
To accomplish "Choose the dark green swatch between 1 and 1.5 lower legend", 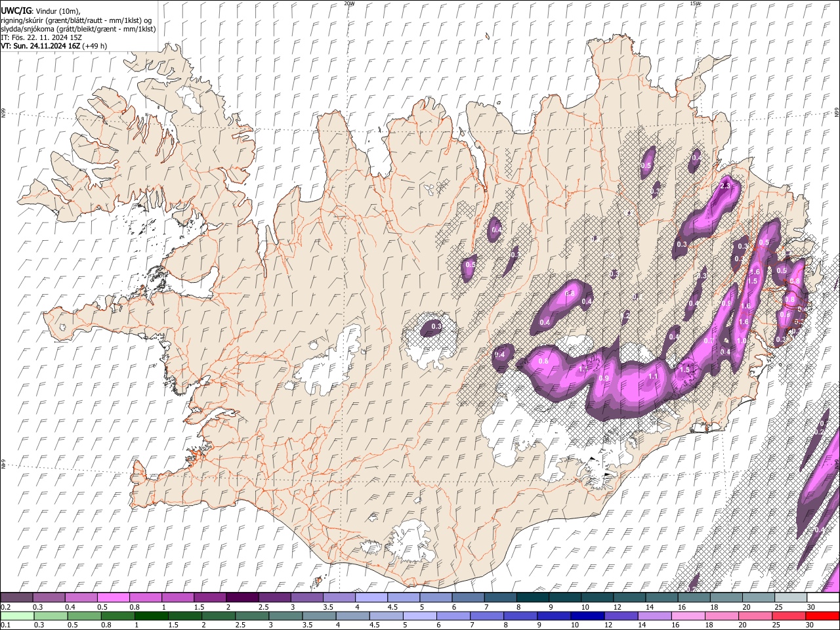I will pyautogui.click(x=152, y=616).
